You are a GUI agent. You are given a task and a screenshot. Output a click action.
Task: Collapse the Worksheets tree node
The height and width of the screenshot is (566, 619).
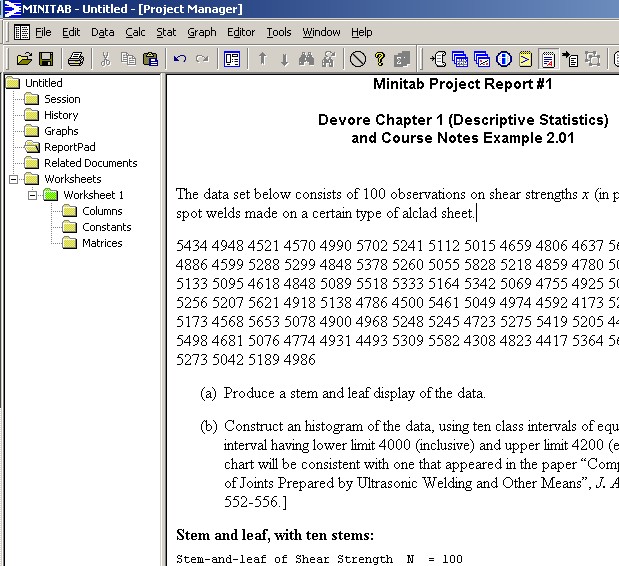(x=13, y=179)
